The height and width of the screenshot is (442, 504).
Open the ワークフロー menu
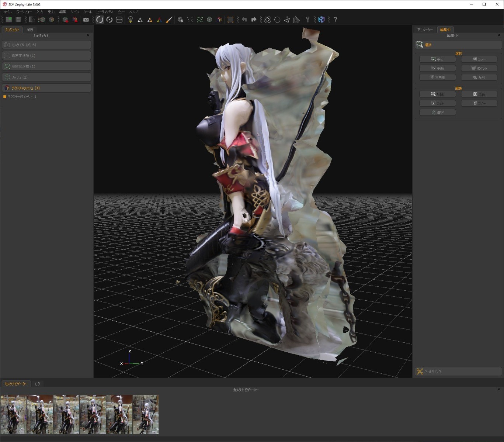point(24,12)
